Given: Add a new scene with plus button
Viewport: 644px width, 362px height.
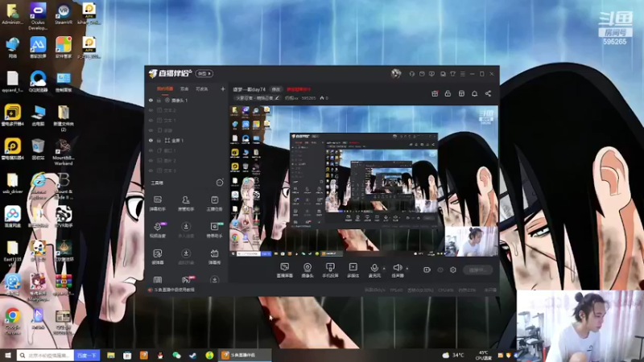Looking at the screenshot, I should click(x=223, y=88).
